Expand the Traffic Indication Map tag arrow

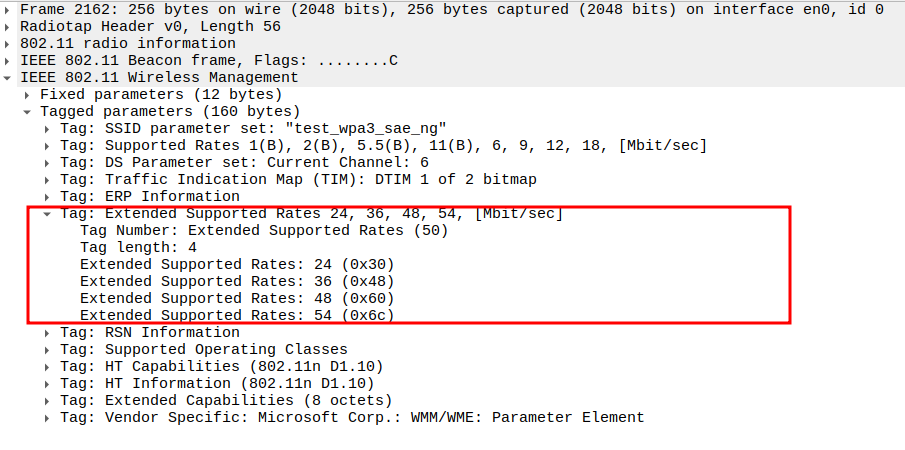(48, 180)
